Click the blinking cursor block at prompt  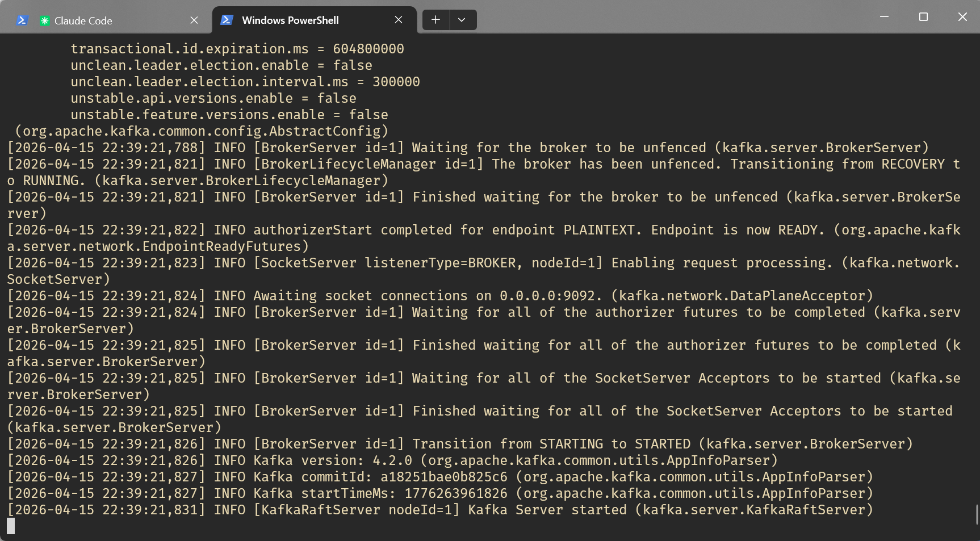click(x=11, y=526)
